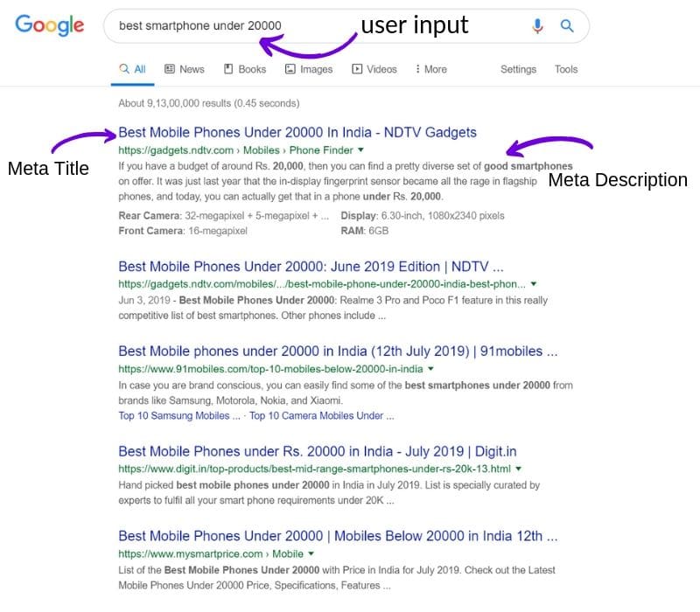Click the 'RAM: 6GB' spec text
Image resolution: width=700 pixels, height=612 pixels.
pos(365,231)
